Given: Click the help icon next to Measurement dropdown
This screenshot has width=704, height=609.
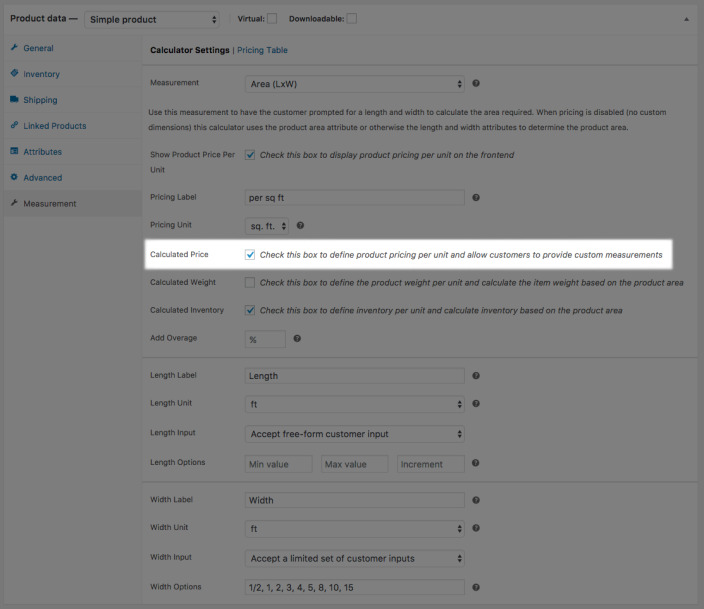Looking at the screenshot, I should pos(476,84).
